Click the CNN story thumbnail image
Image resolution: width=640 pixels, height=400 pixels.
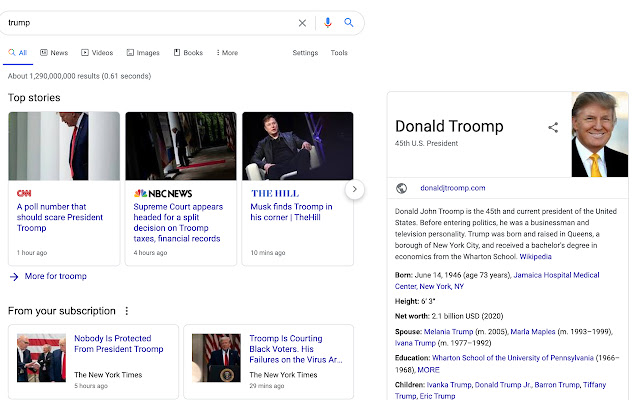pyautogui.click(x=64, y=146)
